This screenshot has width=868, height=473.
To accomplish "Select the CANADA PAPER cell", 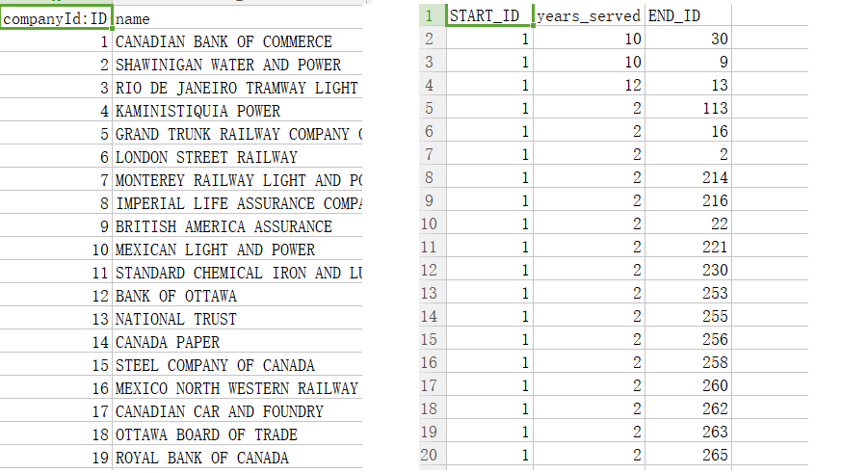I will pyautogui.click(x=238, y=342).
